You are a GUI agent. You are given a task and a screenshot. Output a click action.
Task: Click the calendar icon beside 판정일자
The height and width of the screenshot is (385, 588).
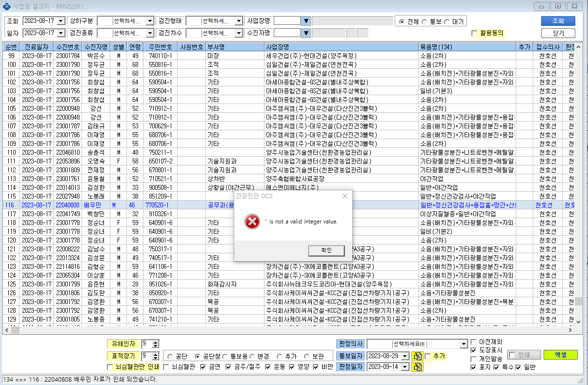pos(416,366)
